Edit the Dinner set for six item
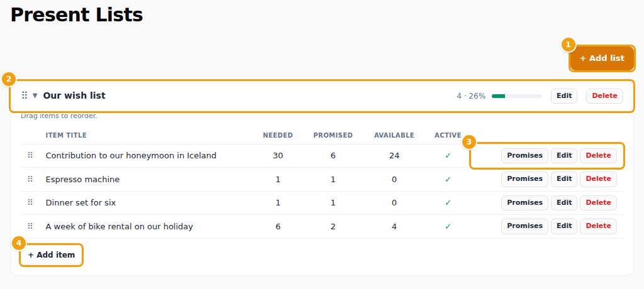The height and width of the screenshot is (289, 644). pyautogui.click(x=564, y=203)
